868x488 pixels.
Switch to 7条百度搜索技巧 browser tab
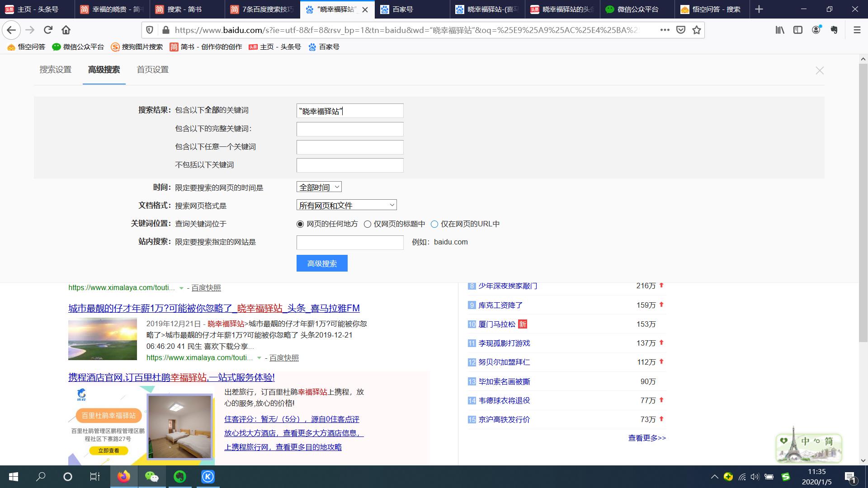coord(262,9)
